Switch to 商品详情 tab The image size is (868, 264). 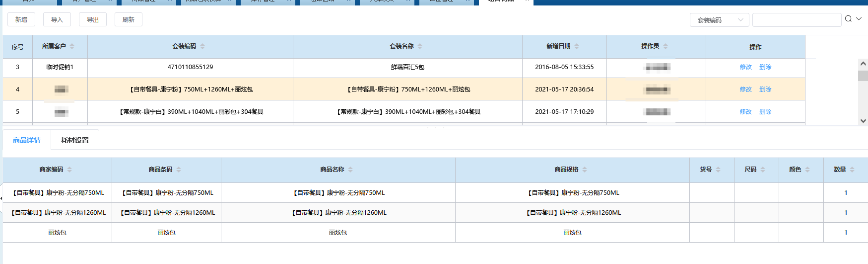coord(27,140)
